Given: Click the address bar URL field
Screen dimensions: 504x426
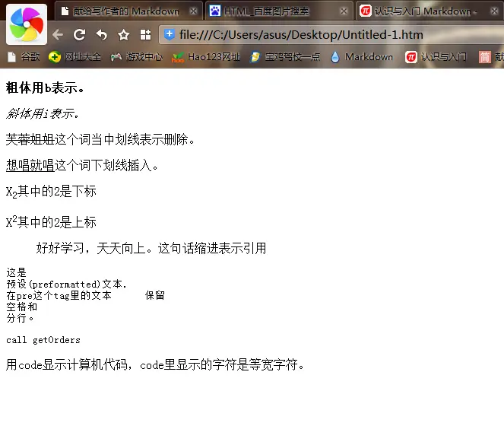Looking at the screenshot, I should click(331, 35).
